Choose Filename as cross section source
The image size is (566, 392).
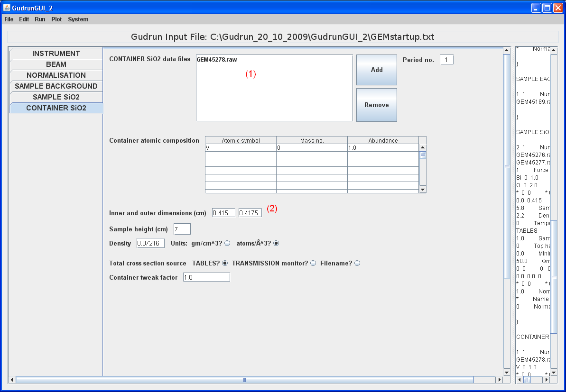pos(357,264)
